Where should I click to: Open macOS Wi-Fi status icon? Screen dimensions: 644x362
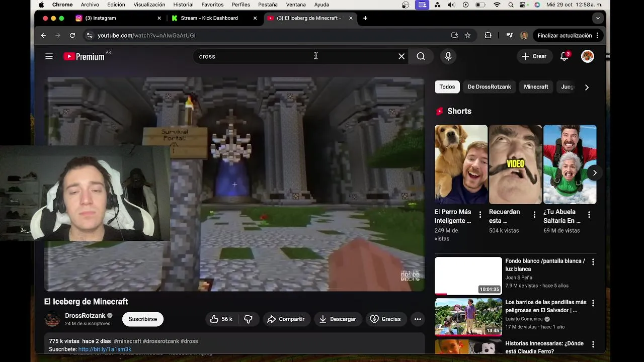pos(497,5)
